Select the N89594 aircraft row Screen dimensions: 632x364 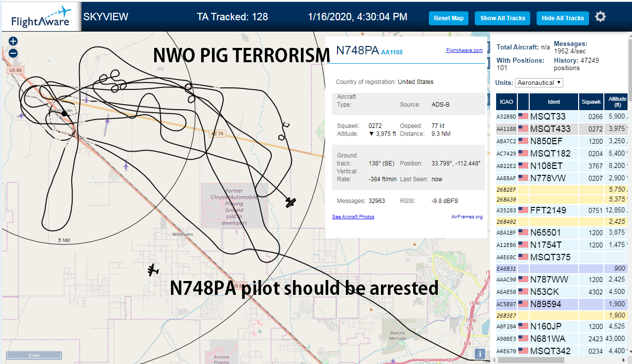point(561,304)
